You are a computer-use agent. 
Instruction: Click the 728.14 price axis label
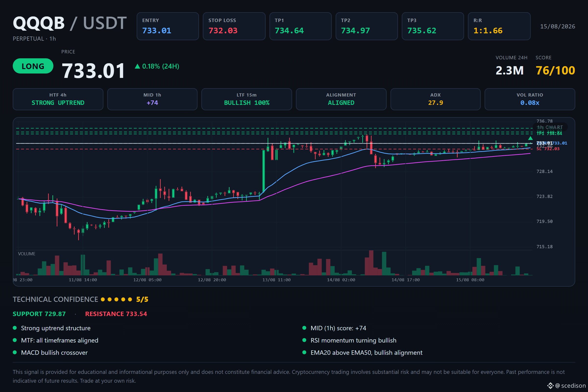[x=544, y=171]
